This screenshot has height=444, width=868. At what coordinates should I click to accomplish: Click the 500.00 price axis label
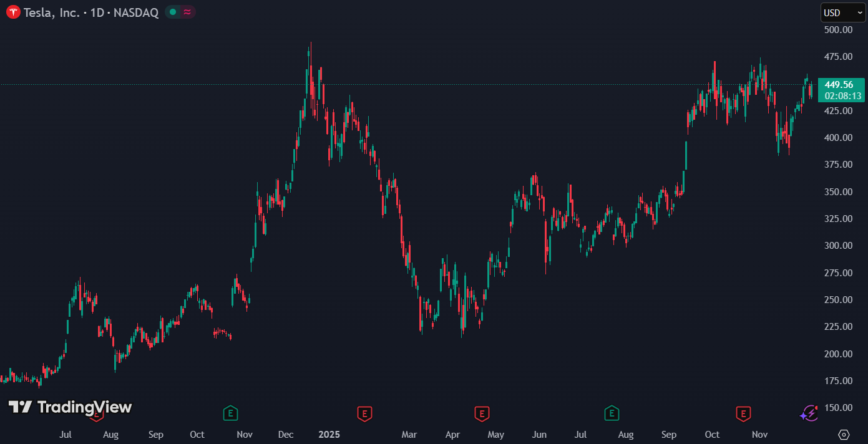tap(838, 30)
